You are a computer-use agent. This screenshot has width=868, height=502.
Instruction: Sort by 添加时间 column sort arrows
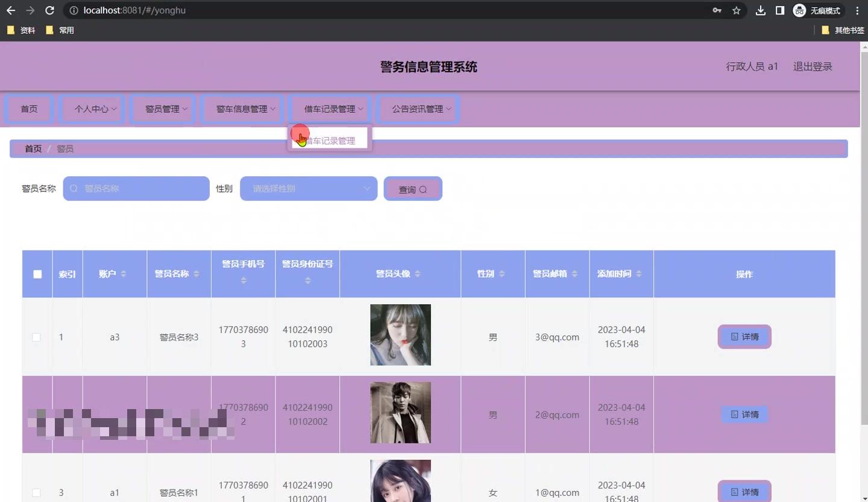[639, 274]
